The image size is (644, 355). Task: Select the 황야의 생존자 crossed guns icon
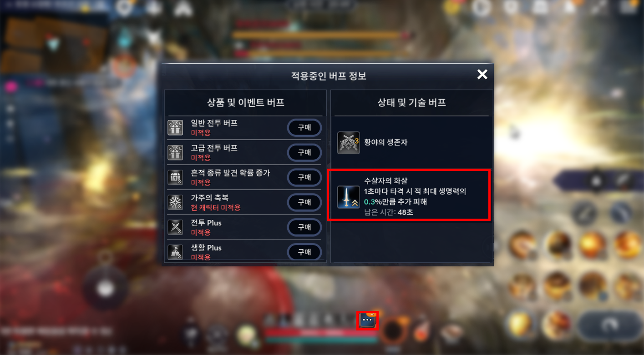click(349, 143)
